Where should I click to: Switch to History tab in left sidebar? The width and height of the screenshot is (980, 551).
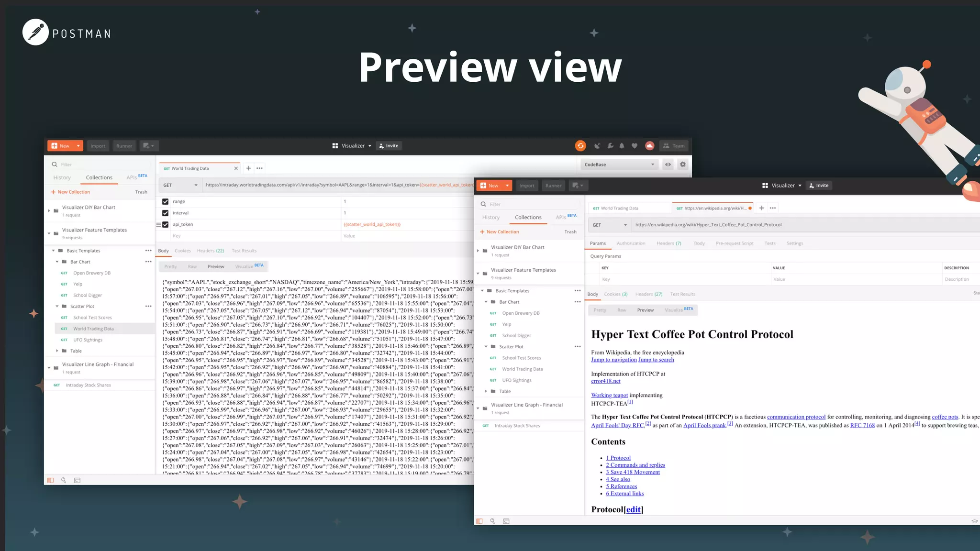pos(62,177)
